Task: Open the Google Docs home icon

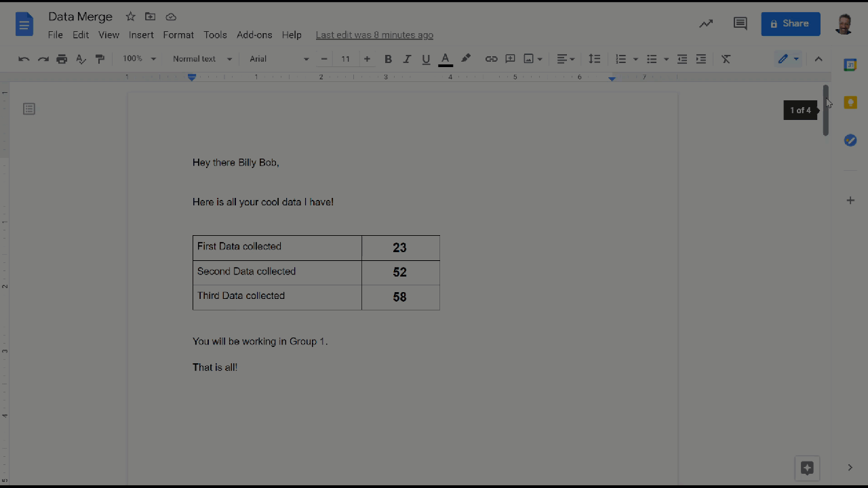Action: (24, 25)
